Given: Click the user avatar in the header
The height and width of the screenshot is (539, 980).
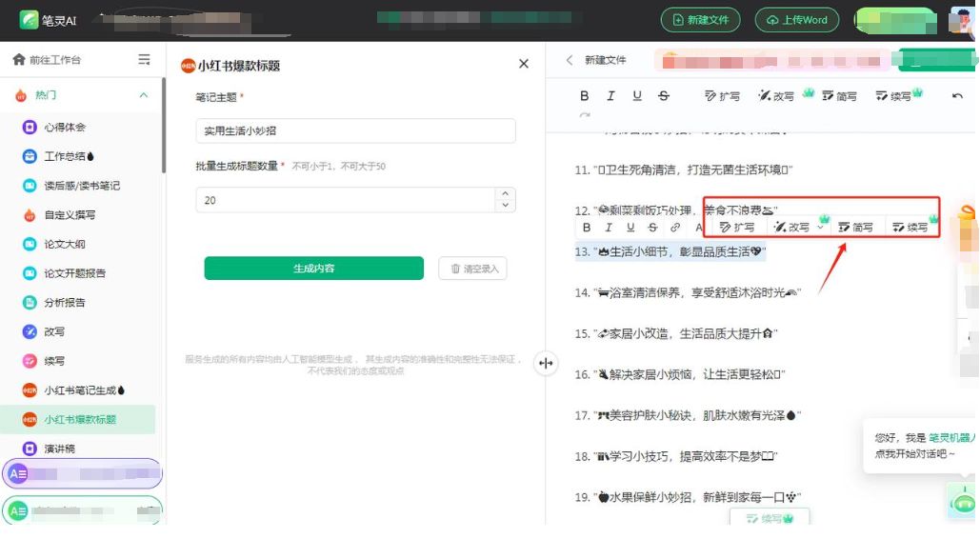Looking at the screenshot, I should point(961,20).
